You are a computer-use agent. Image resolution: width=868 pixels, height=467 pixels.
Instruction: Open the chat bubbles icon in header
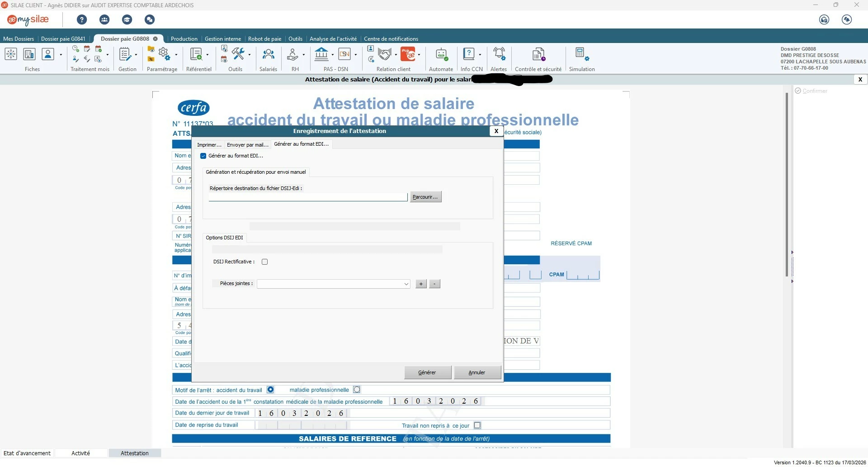(x=150, y=19)
